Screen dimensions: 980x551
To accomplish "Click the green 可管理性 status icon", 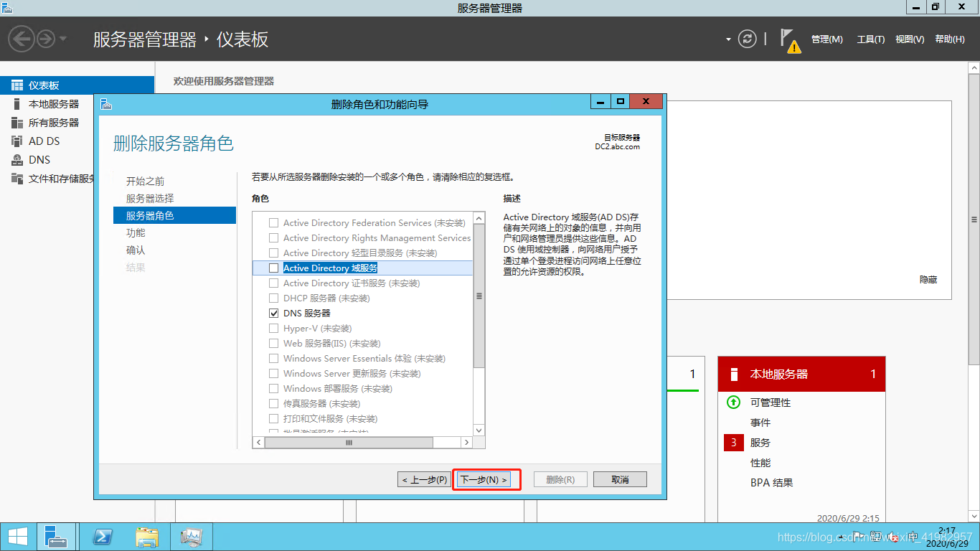I will click(733, 402).
